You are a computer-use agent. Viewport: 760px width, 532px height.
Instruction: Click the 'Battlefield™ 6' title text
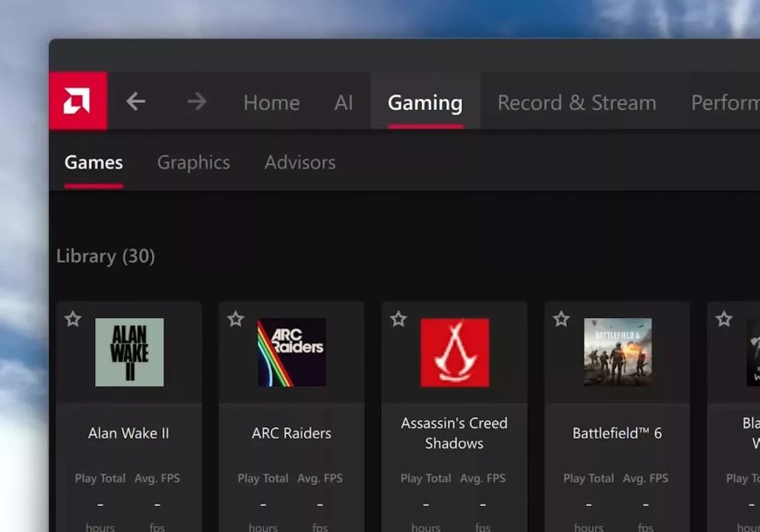tap(617, 432)
